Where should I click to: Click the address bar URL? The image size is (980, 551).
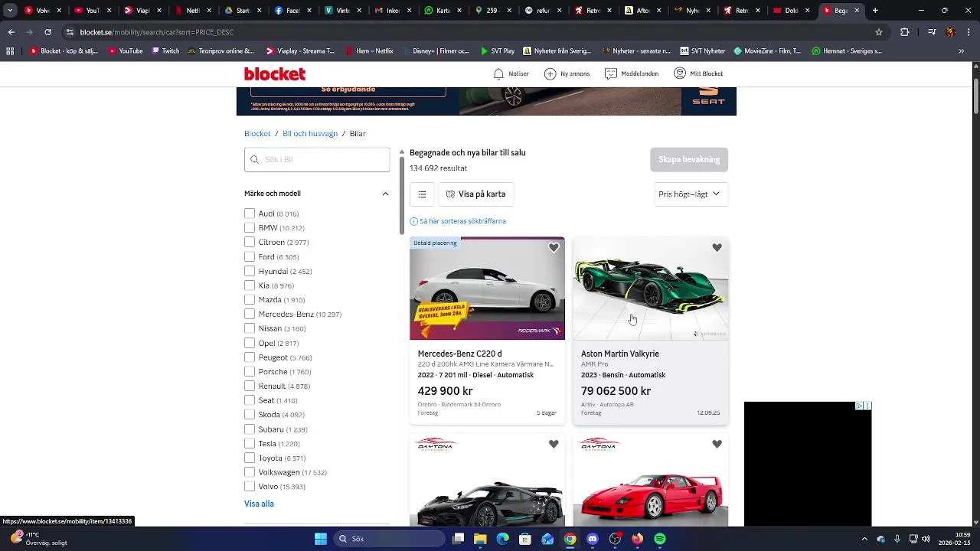[157, 32]
